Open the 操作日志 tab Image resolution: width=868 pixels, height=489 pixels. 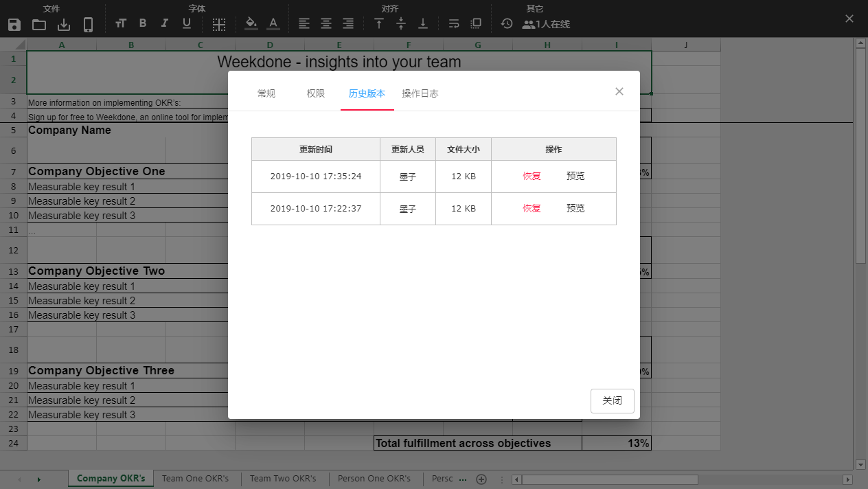pyautogui.click(x=420, y=93)
